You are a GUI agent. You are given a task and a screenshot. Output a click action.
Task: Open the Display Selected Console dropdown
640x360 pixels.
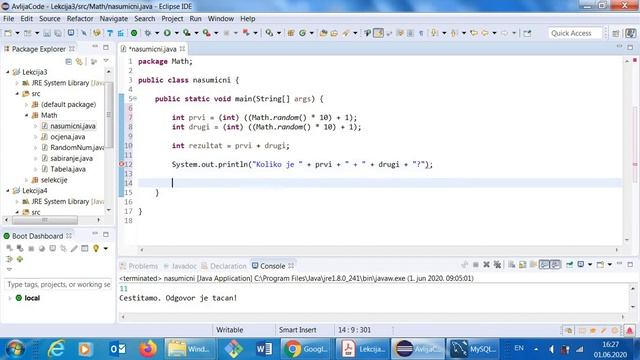point(590,265)
